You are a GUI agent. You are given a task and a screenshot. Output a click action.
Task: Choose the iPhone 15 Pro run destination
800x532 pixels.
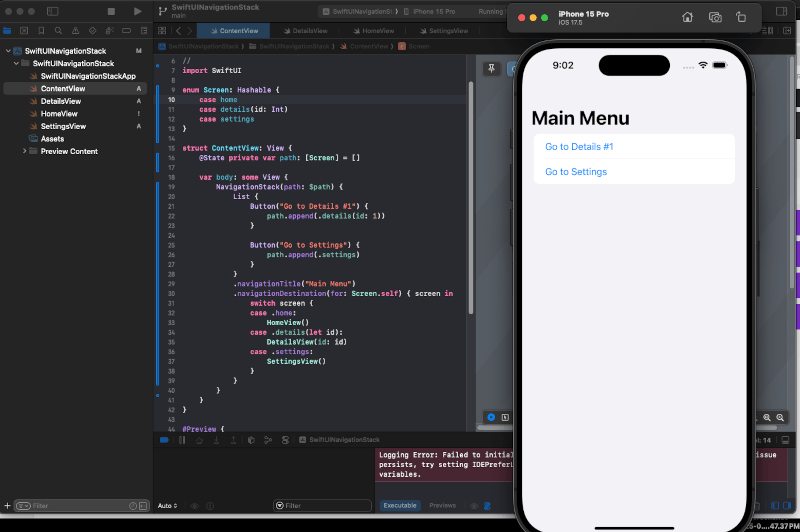tap(429, 11)
